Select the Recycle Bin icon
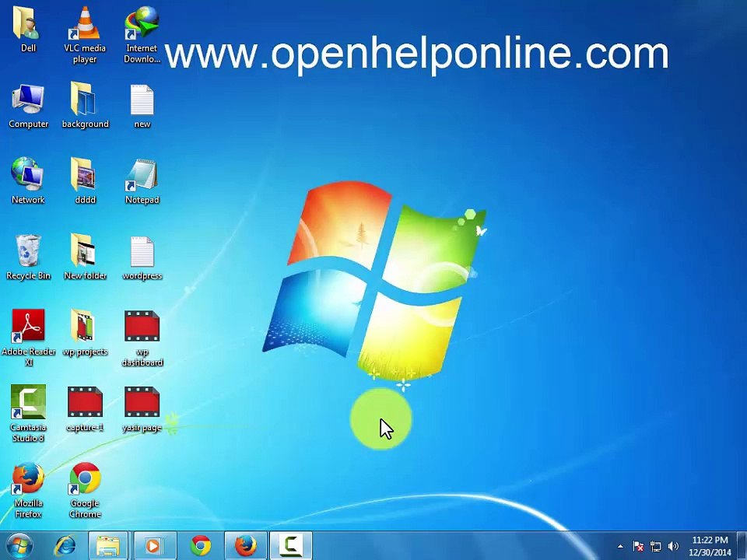 point(28,257)
